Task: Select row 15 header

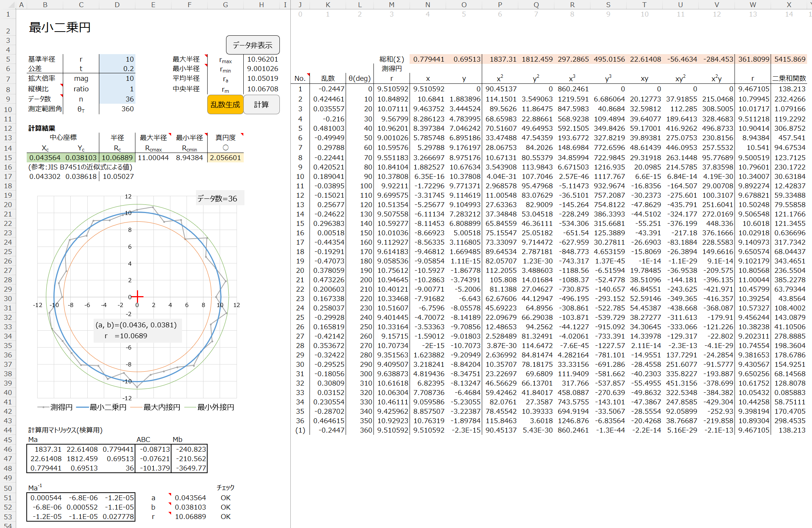Action: 8,157
